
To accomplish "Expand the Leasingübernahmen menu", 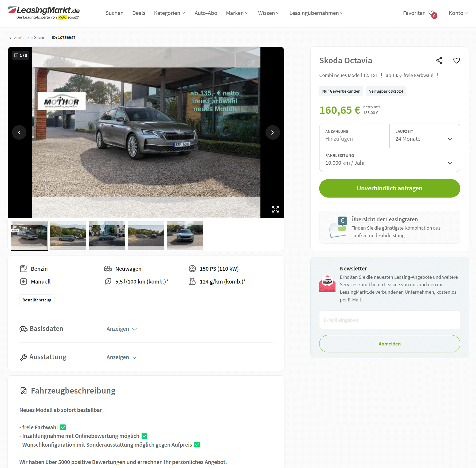I will point(317,13).
